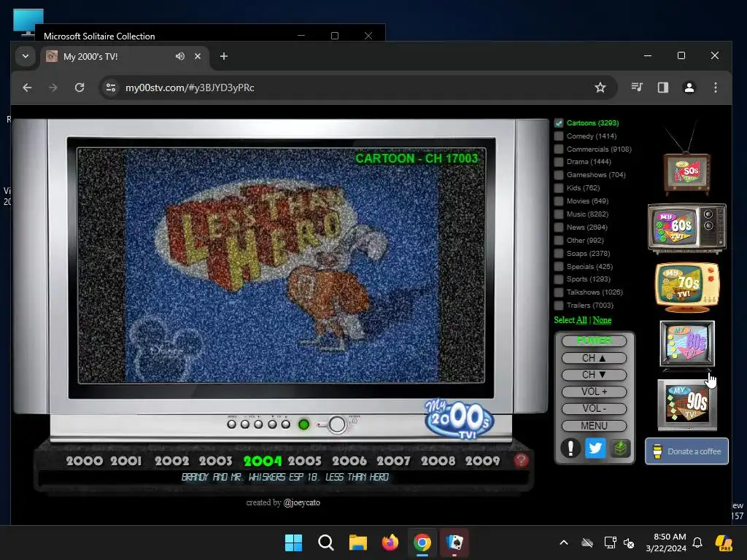The image size is (747, 560).
Task: Reload the page
Action: coord(80,87)
